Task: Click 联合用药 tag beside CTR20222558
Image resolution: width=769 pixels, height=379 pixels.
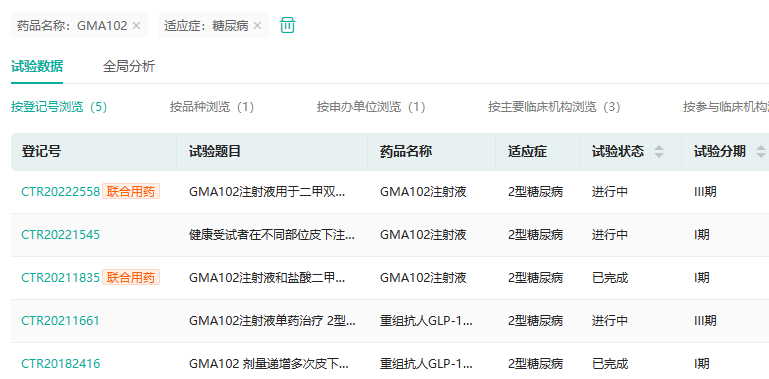Action: (131, 192)
